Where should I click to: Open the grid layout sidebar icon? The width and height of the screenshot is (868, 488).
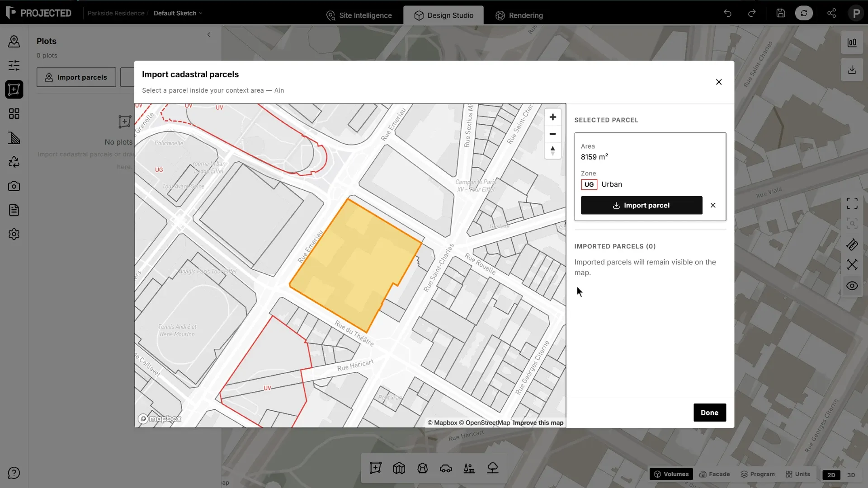click(14, 113)
